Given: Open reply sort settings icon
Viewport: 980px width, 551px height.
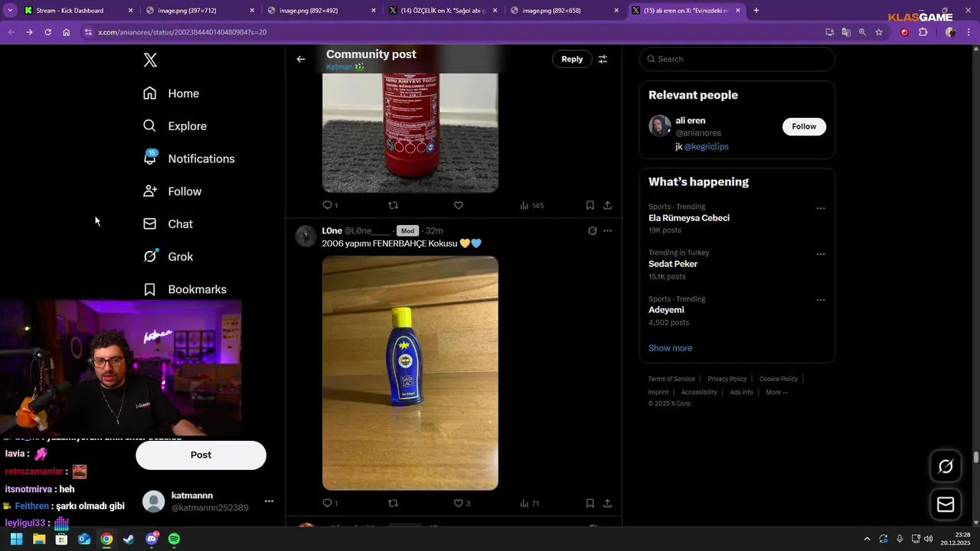Looking at the screenshot, I should [x=603, y=59].
